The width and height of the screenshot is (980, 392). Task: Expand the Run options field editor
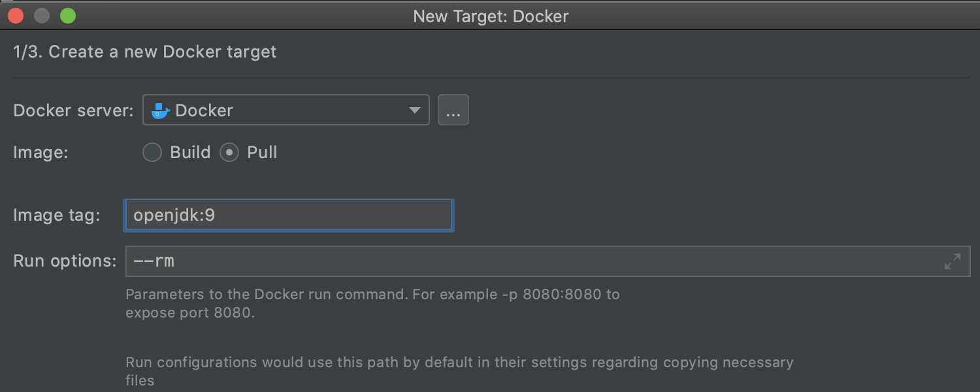tap(953, 261)
